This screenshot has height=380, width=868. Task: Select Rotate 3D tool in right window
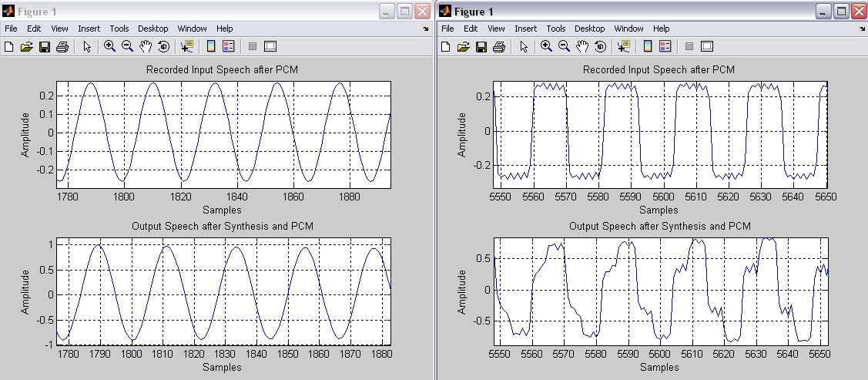[600, 46]
